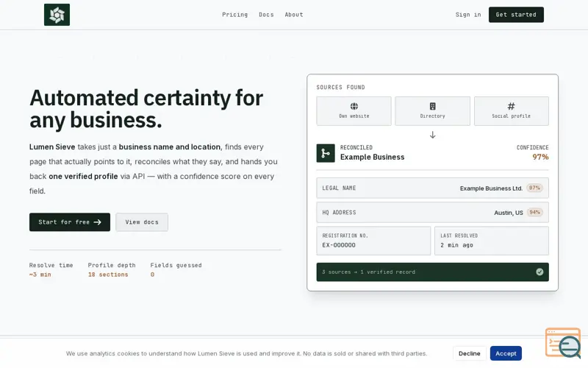
Task: Go to the About page
Action: pyautogui.click(x=293, y=15)
